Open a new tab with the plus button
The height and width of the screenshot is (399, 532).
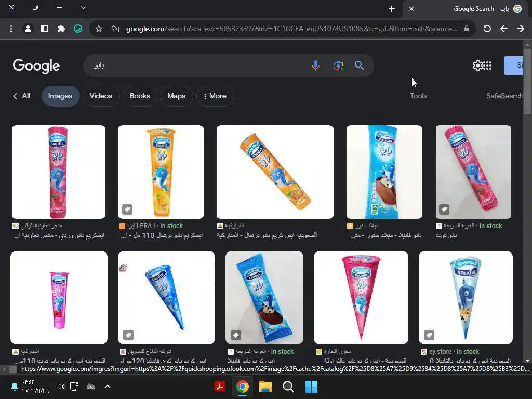click(392, 9)
